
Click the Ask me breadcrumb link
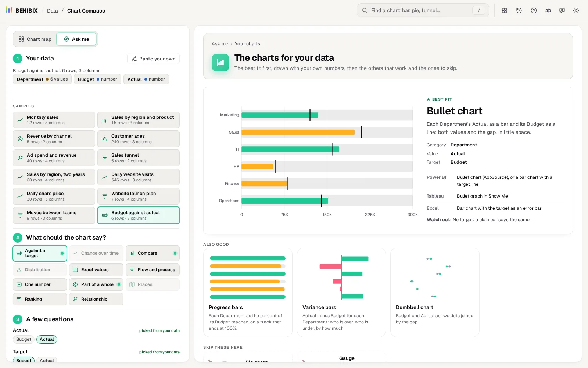click(220, 43)
